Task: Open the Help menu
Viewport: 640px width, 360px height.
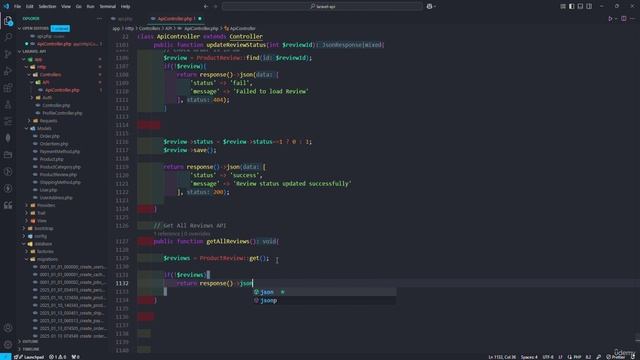Action: click(x=125, y=7)
